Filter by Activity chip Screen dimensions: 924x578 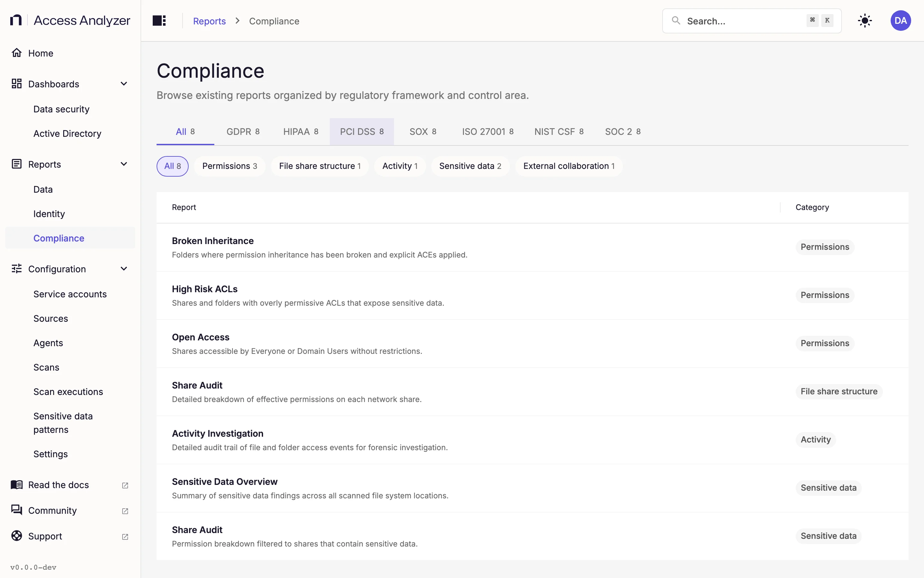click(x=400, y=166)
